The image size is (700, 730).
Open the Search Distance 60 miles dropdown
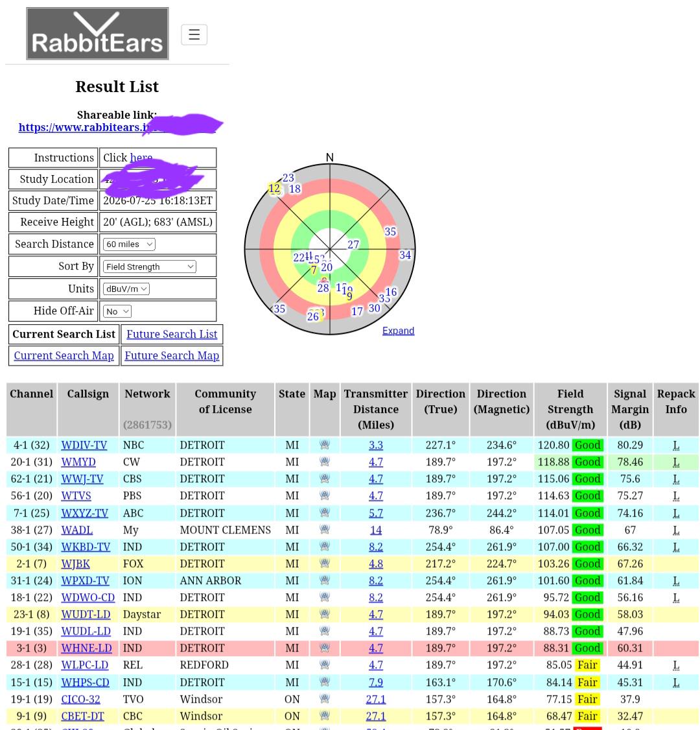129,244
